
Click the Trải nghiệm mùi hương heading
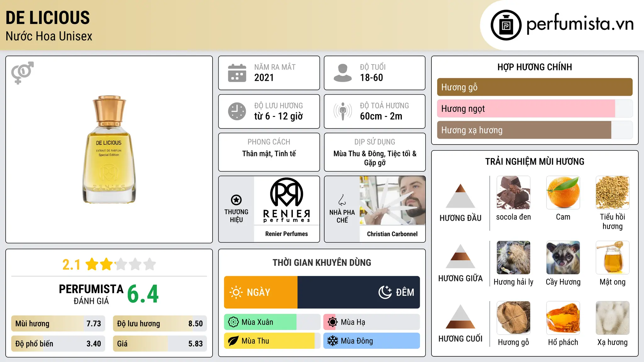click(535, 162)
